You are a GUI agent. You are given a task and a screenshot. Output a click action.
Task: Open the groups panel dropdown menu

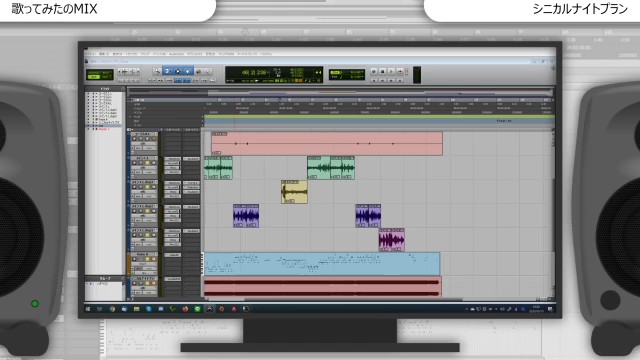pyautogui.click(x=122, y=279)
